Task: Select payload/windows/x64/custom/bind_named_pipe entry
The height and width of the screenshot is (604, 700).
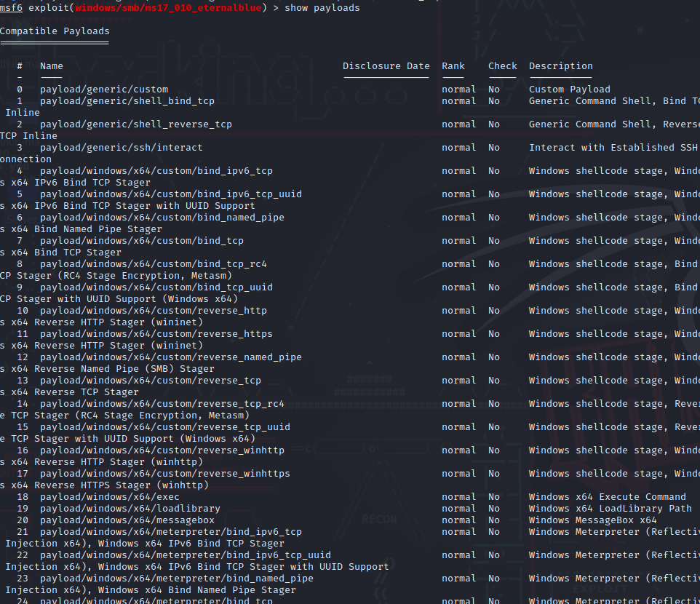Action: 162,218
